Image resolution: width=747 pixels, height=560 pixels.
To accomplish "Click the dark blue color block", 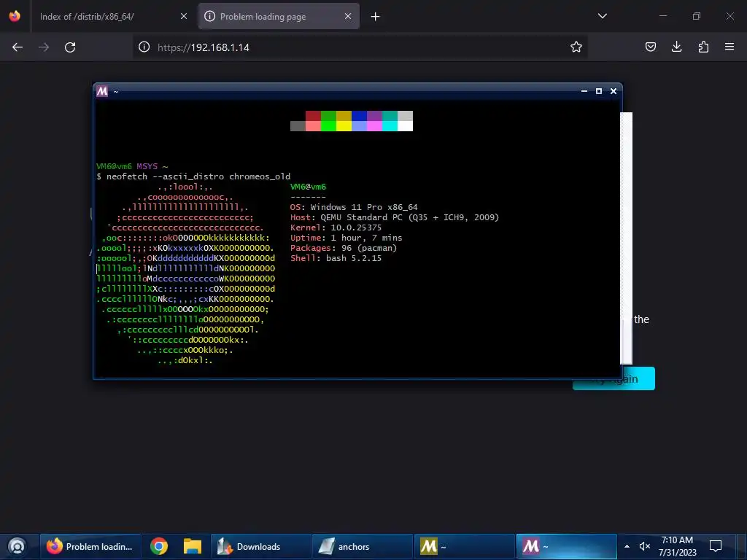I will pos(359,116).
